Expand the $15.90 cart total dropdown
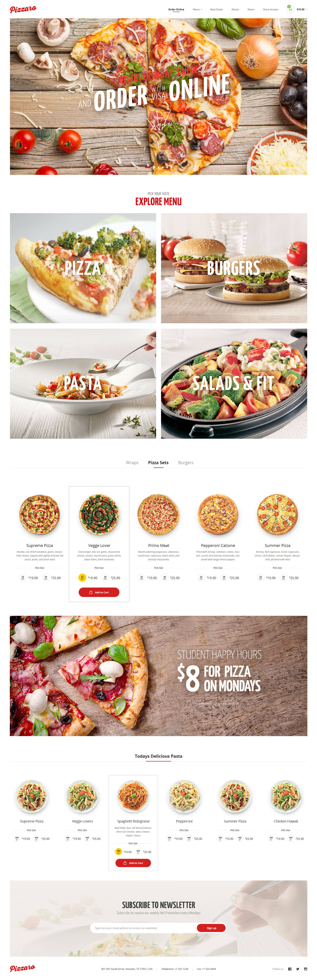Screen dimensions: 317x980 tap(302, 9)
